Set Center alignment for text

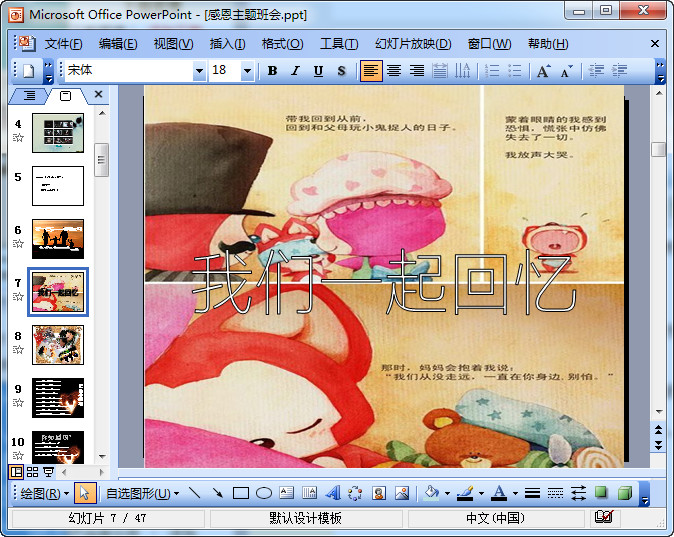(x=394, y=71)
